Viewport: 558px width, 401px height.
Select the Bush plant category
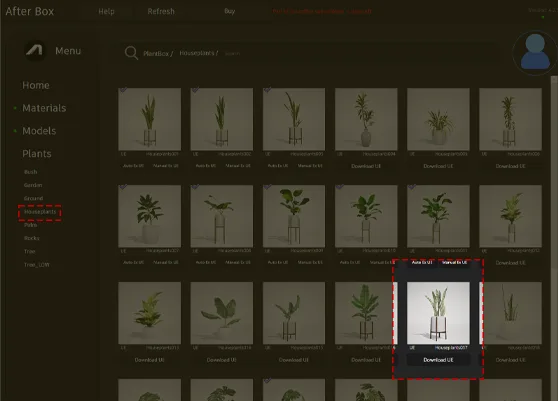tap(31, 172)
